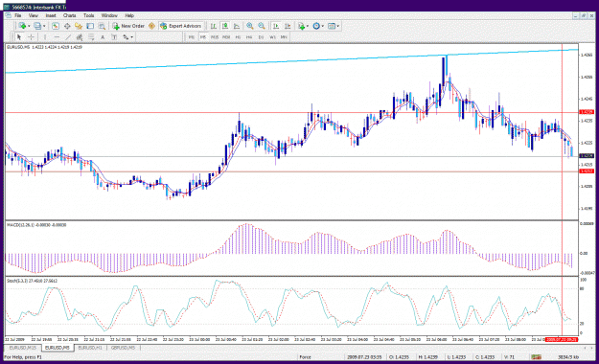Viewport: 599px width, 364px height.
Task: Set timeframe to MN monthly
Action: point(284,37)
